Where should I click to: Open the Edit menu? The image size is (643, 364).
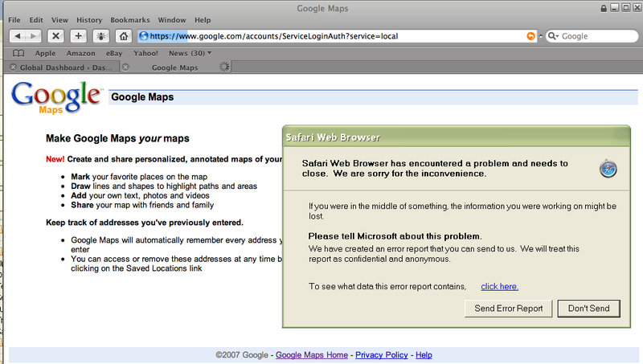point(36,19)
